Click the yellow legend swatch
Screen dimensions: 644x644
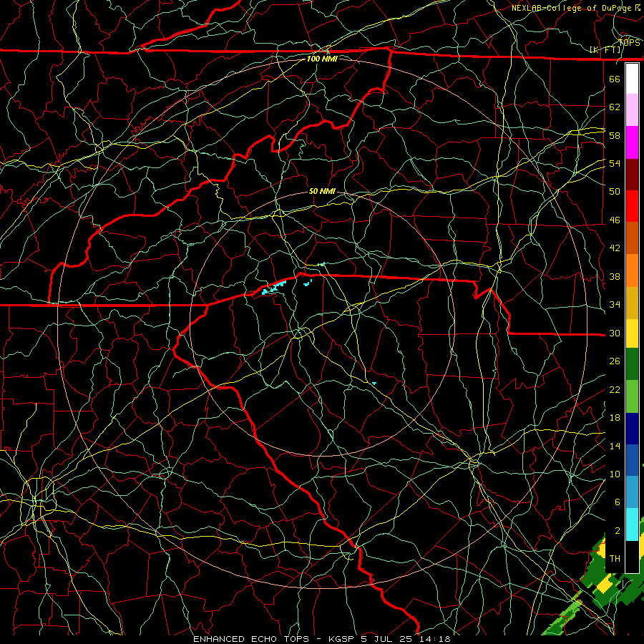pos(632,333)
